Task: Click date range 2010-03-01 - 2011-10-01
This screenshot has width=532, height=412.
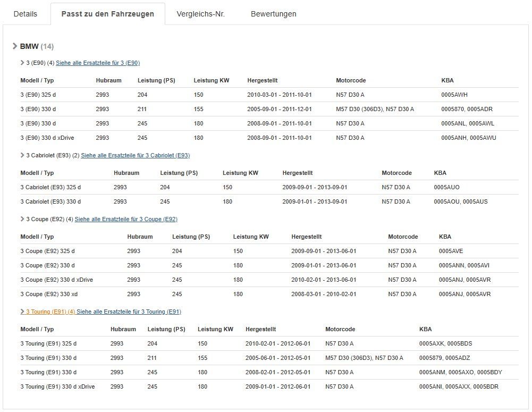Action: point(279,95)
